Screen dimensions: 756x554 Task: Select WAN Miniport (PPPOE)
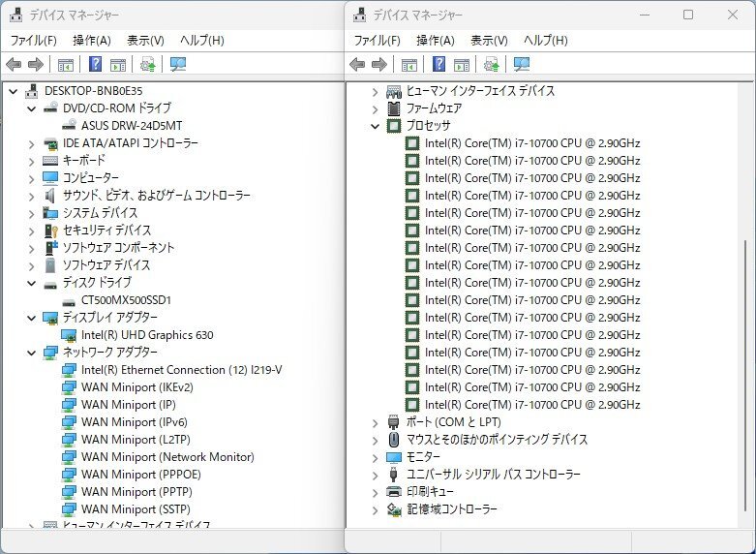(x=140, y=475)
